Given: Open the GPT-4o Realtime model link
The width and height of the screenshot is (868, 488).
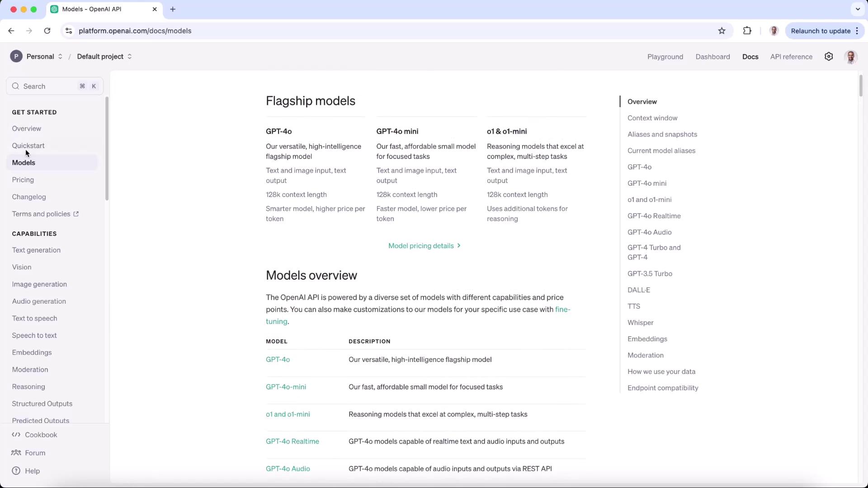Looking at the screenshot, I should pyautogui.click(x=292, y=441).
